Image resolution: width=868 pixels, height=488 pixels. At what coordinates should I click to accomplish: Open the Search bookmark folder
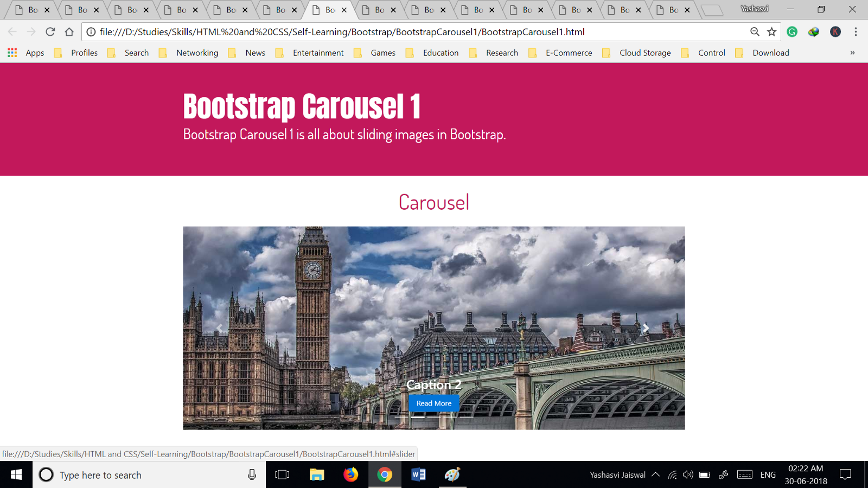[128, 53]
